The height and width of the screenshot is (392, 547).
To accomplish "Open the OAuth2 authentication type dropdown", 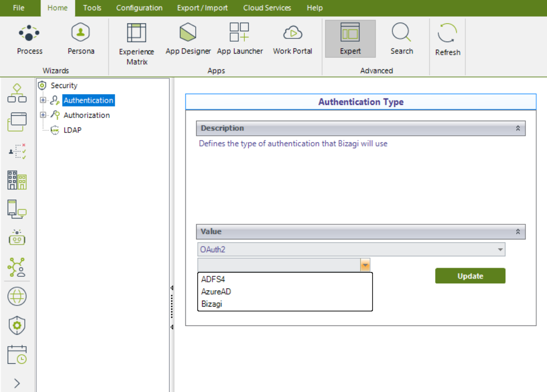I will coord(501,249).
